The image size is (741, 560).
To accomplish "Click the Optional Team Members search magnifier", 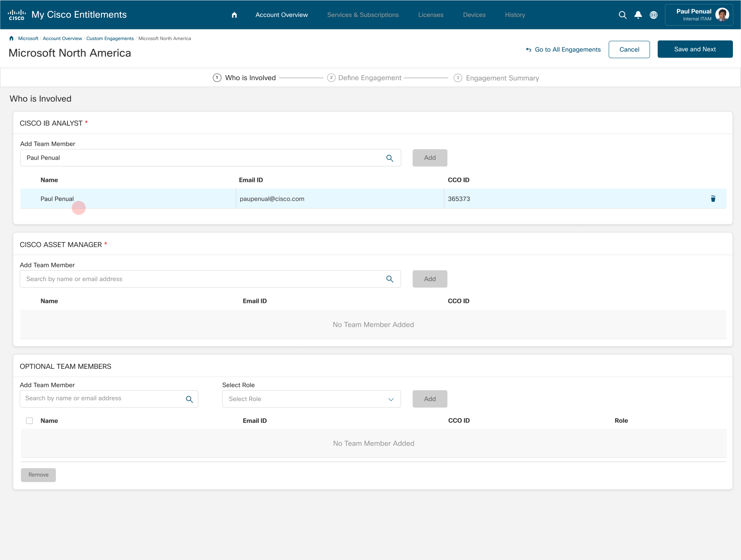I will coord(189,399).
